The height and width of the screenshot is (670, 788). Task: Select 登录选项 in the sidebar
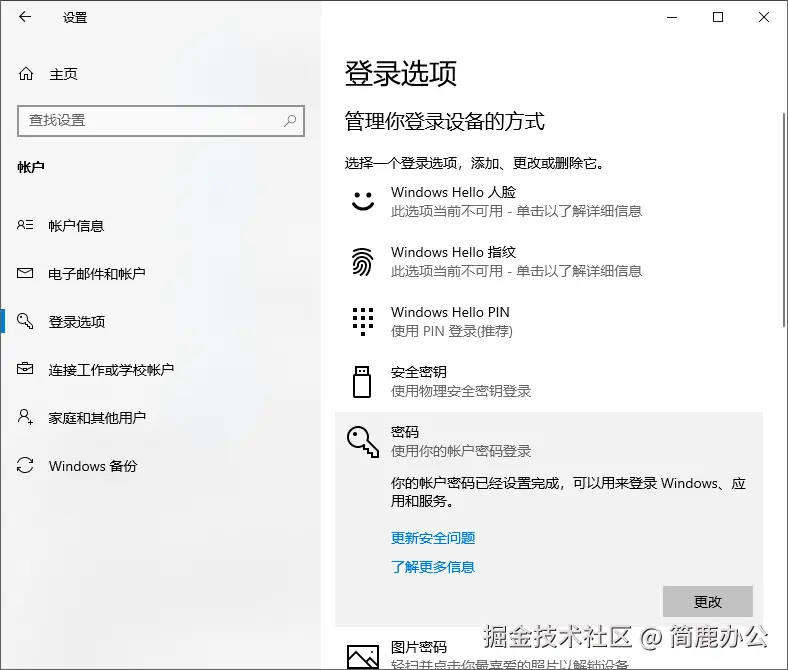click(x=161, y=321)
